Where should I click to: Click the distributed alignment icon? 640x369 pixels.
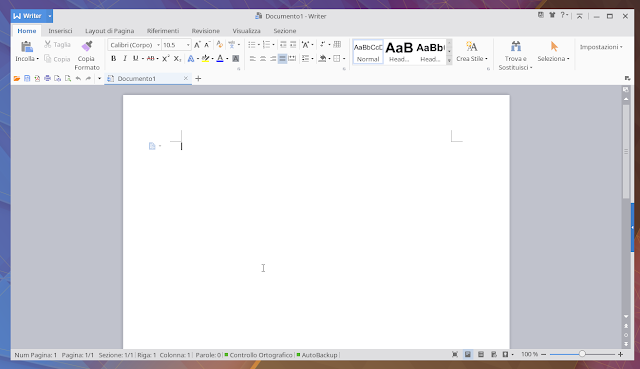pos(292,59)
